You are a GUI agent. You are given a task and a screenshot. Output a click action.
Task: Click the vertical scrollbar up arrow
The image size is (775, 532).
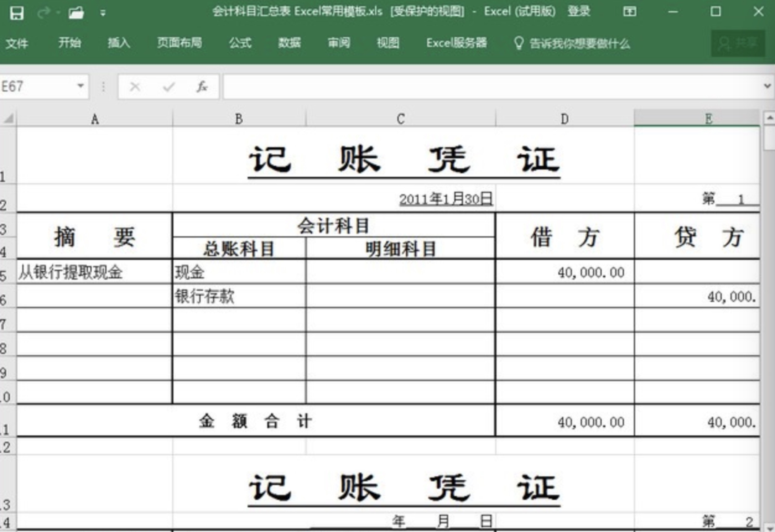[x=770, y=118]
